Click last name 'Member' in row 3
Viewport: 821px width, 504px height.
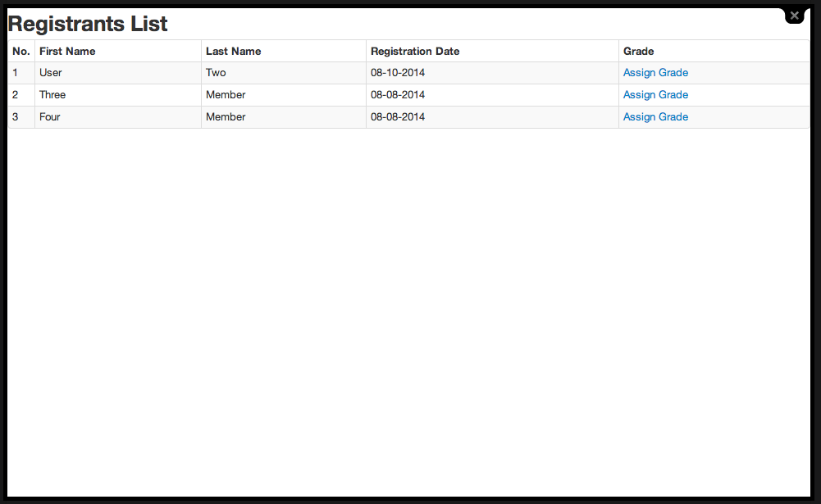click(x=226, y=117)
